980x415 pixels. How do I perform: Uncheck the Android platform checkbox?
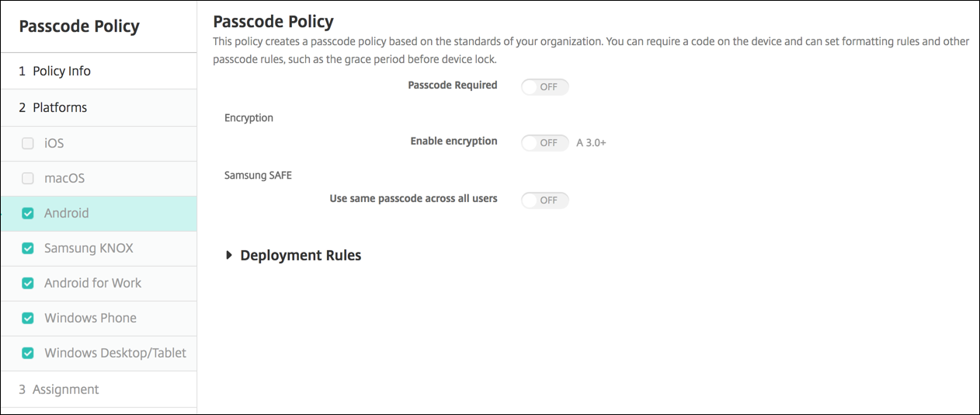[x=28, y=214]
